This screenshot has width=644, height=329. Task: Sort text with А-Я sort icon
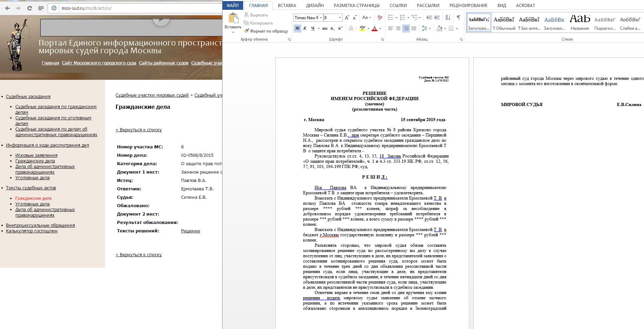pyautogui.click(x=448, y=17)
